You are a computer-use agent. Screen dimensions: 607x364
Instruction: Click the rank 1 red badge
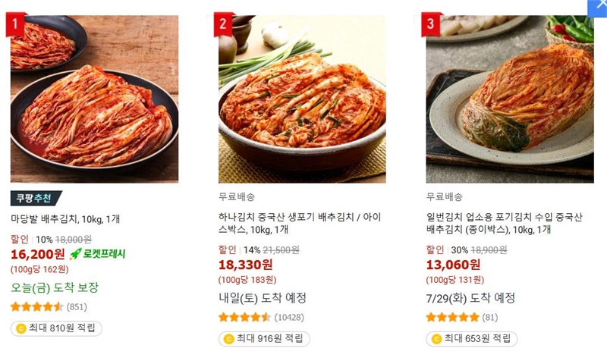[15, 24]
